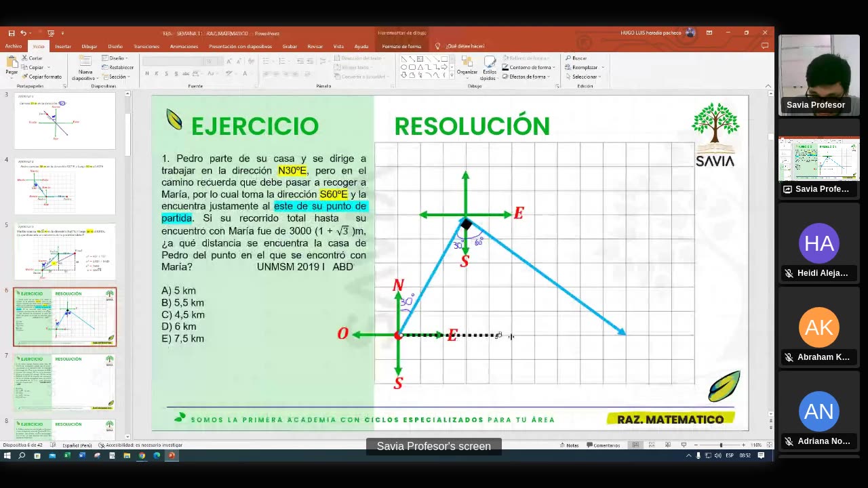Start presentation view from status bar
This screenshot has height=488, width=868.
pyautogui.click(x=684, y=445)
